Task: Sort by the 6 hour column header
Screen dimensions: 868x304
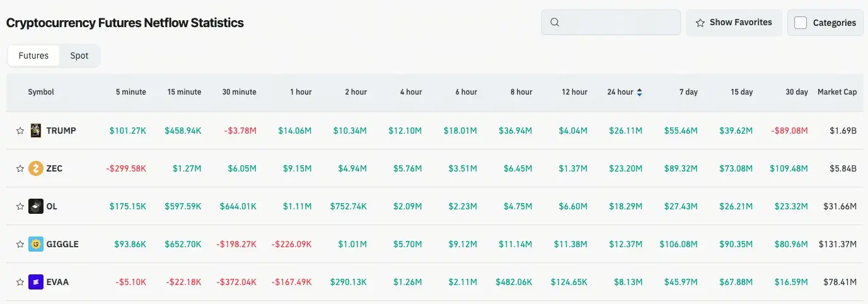Action: click(466, 92)
